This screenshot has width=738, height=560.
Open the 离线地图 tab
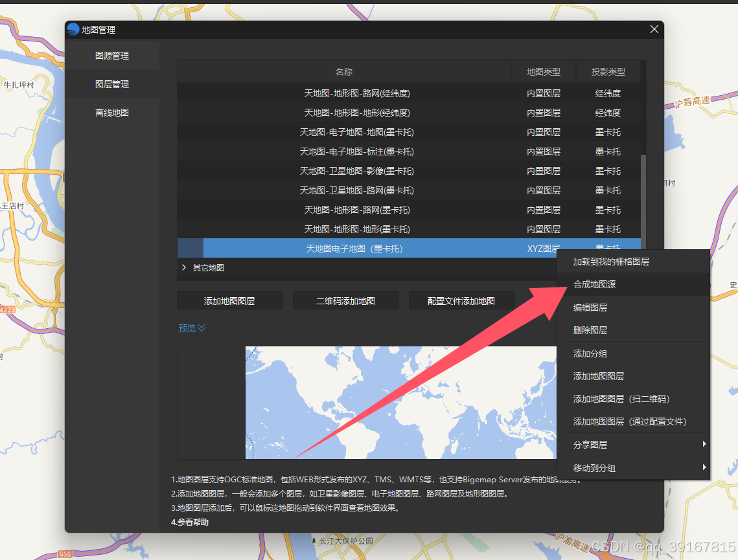pos(112,113)
